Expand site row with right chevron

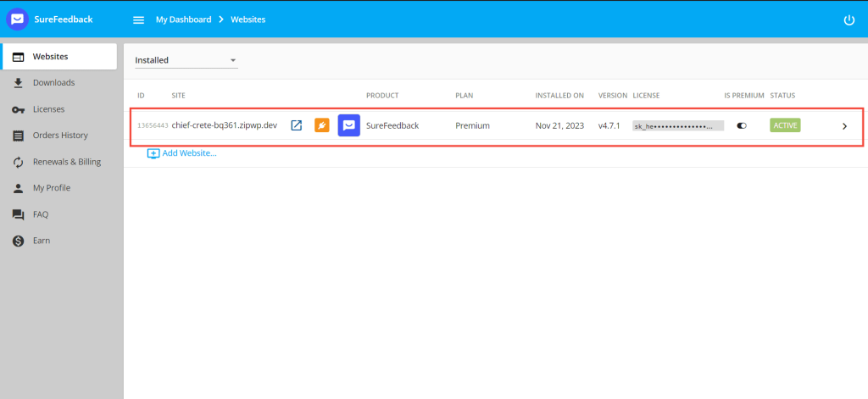[845, 126]
